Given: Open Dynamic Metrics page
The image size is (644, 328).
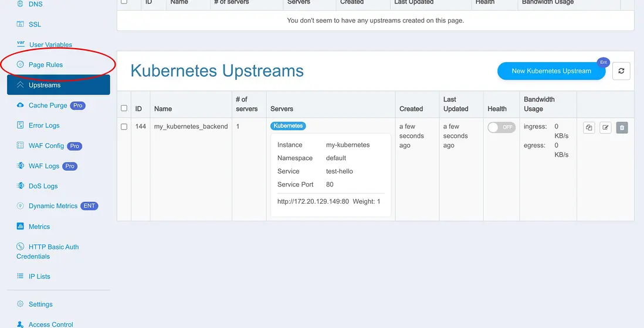Looking at the screenshot, I should (x=53, y=206).
